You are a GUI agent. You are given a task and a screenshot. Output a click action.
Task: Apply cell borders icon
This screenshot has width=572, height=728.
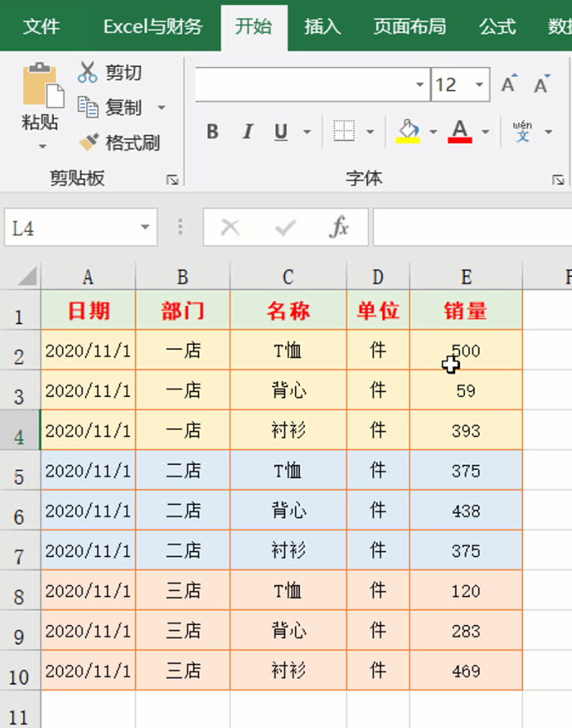point(344,132)
